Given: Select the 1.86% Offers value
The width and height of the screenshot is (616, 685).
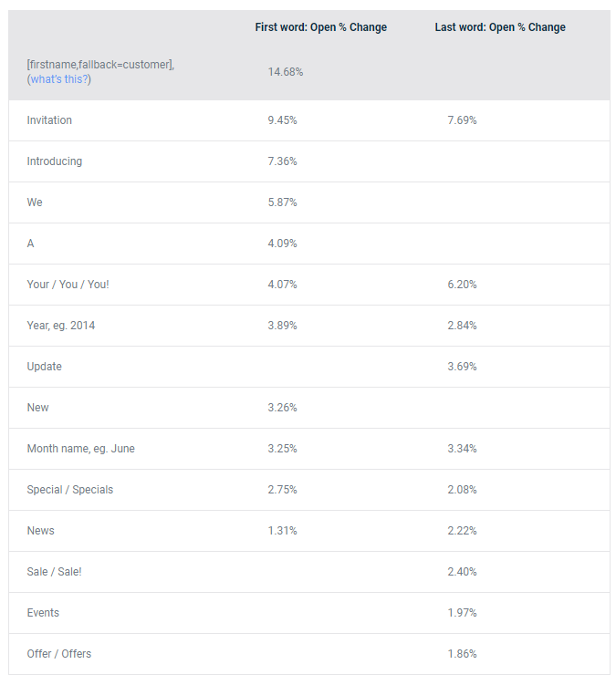Looking at the screenshot, I should (x=462, y=654).
